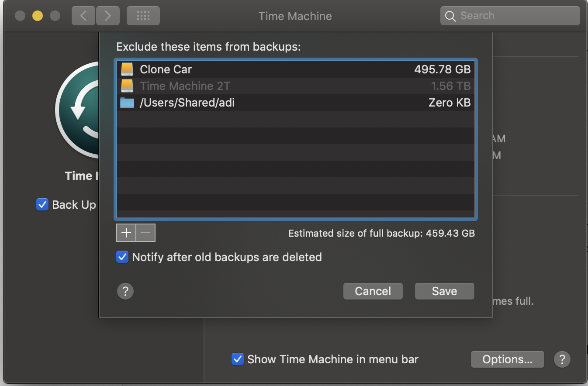Screen dimensions: 588x386
Task: Toggle Notify after old backups are deleted
Action: coord(122,257)
